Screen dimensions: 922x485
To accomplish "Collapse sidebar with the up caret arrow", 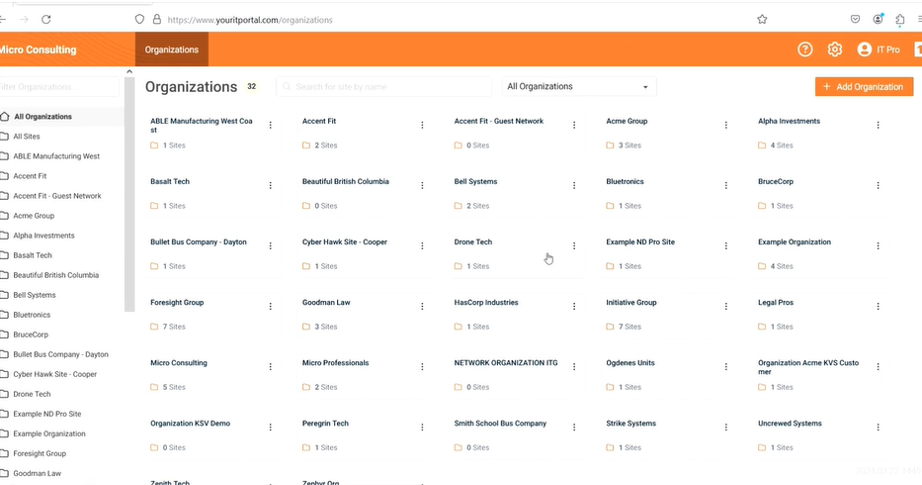I will click(129, 72).
